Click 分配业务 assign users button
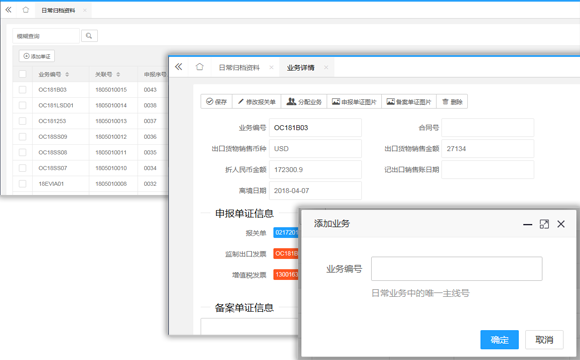 point(304,102)
